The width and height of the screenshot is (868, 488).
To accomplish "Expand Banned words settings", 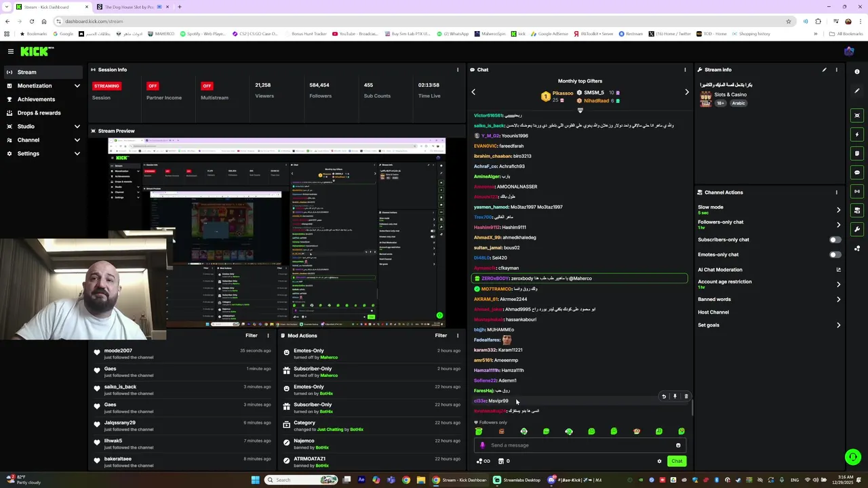I will [x=838, y=299].
